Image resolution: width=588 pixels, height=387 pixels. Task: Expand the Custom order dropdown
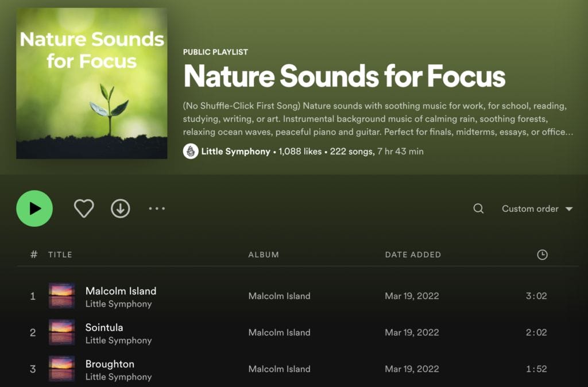[537, 208]
